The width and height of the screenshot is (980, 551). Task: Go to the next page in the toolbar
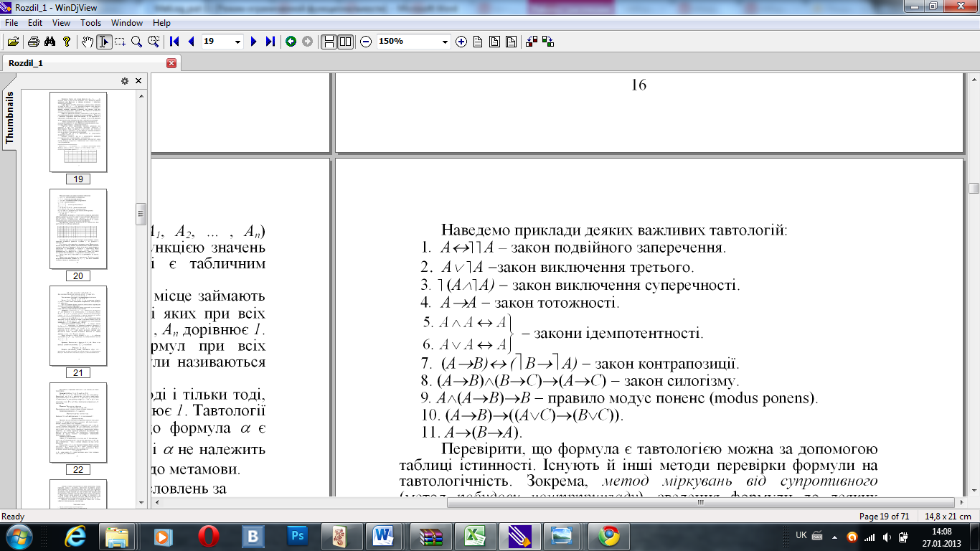[253, 42]
